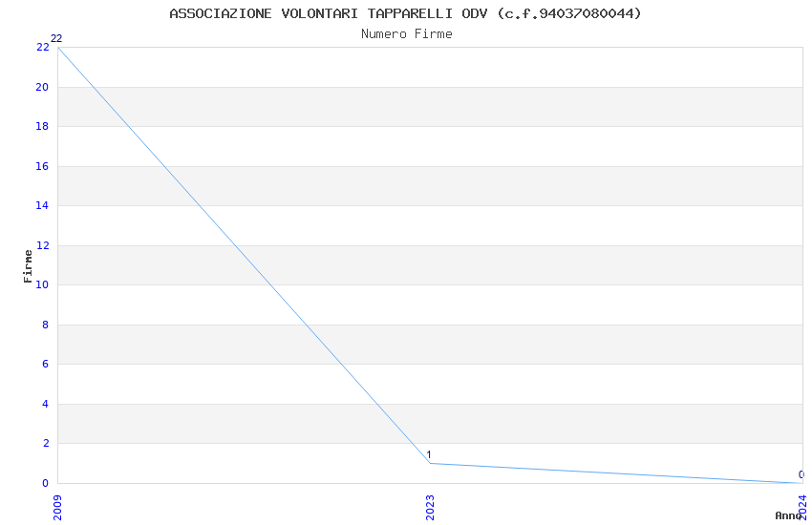Click y-axis tick value 12

click(x=42, y=245)
